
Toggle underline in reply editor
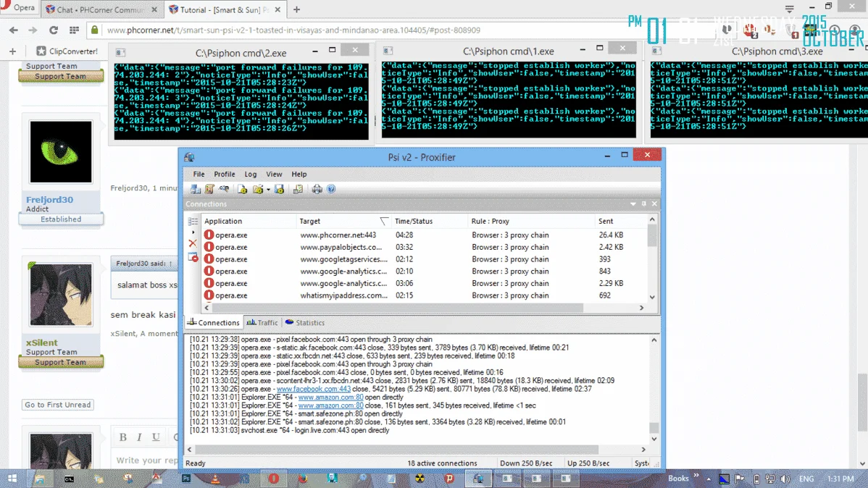click(156, 437)
